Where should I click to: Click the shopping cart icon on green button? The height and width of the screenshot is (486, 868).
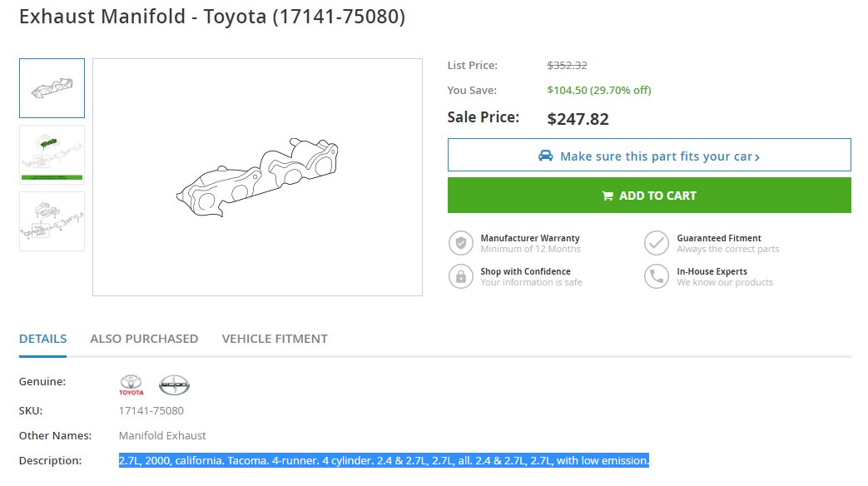608,196
